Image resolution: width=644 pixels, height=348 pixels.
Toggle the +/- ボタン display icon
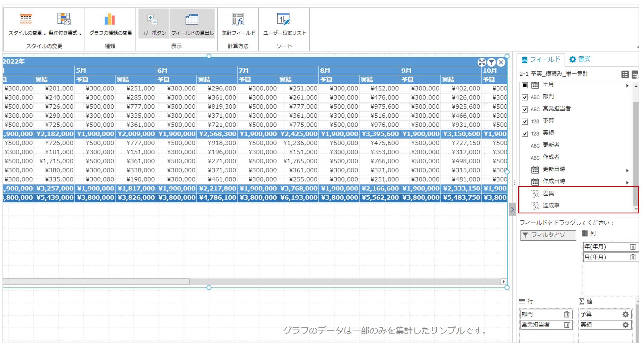[x=153, y=20]
